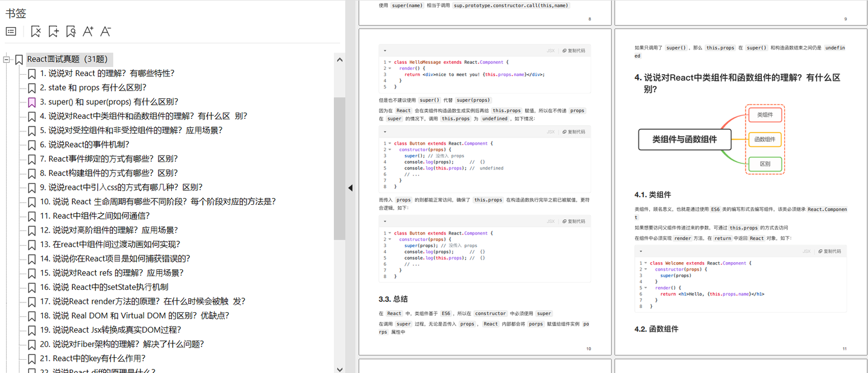Shrink bookmark text with A- icon
The height and width of the screenshot is (373, 868).
pyautogui.click(x=105, y=31)
